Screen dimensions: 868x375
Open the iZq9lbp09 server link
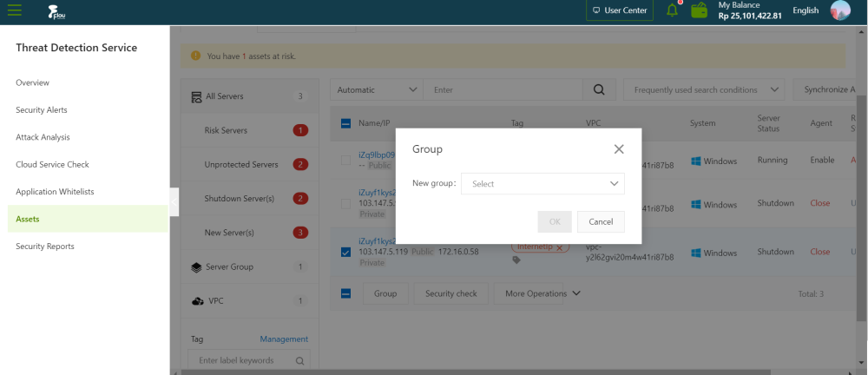(377, 155)
